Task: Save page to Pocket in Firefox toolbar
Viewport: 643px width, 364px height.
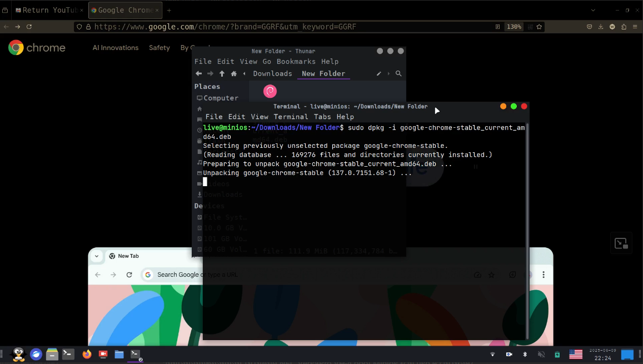Action: 590,26
